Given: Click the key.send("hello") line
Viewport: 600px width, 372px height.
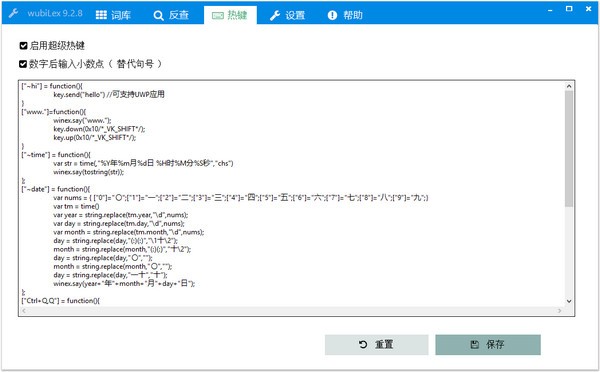Looking at the screenshot, I should click(109, 94).
